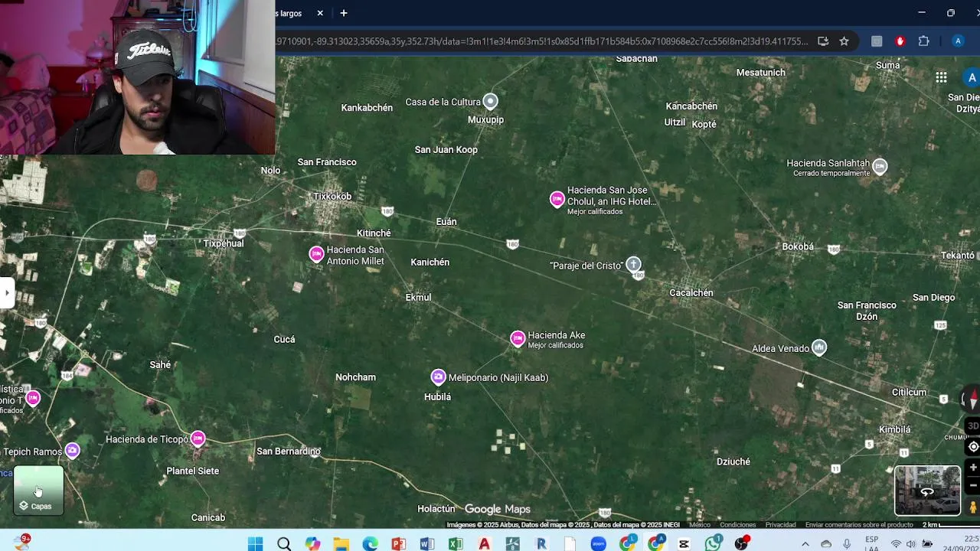The height and width of the screenshot is (551, 980).
Task: Click the Euán place label
Action: 446,222
